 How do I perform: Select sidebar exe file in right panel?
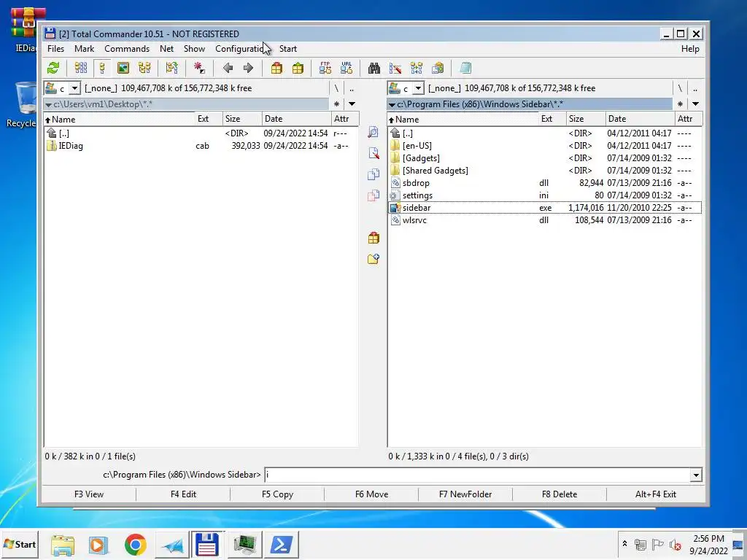[544, 208]
